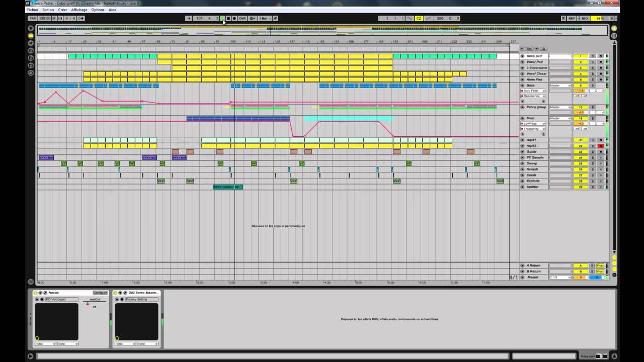Viewport: 644px width, 362px height.
Task: Select the VFX1 Uplifter clip
Action: [x=228, y=187]
